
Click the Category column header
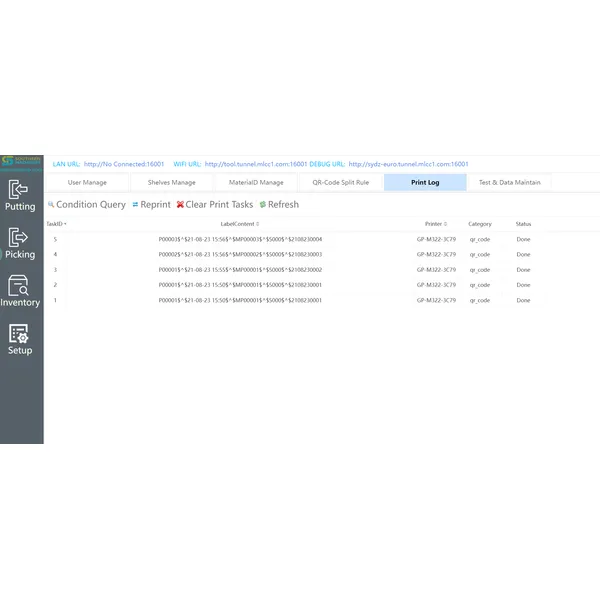480,224
